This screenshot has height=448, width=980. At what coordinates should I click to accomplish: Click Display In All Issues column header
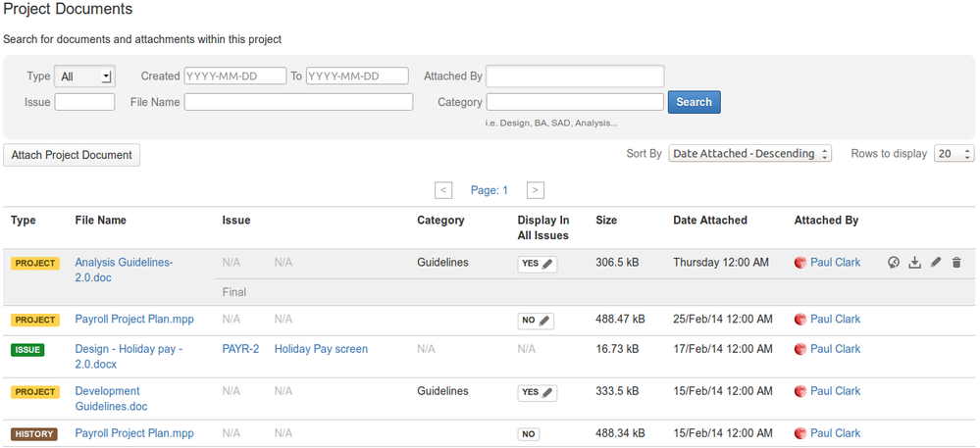tap(543, 228)
